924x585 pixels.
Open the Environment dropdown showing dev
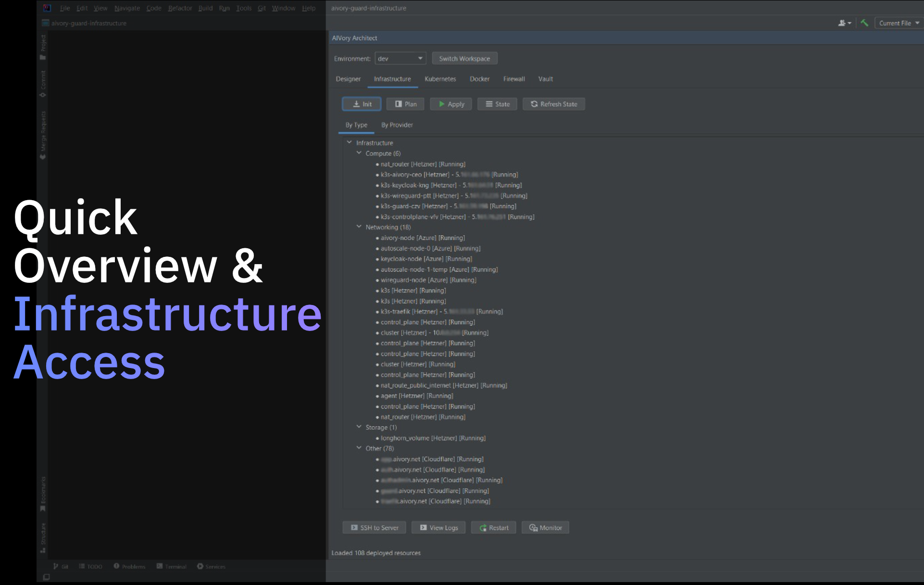click(400, 58)
